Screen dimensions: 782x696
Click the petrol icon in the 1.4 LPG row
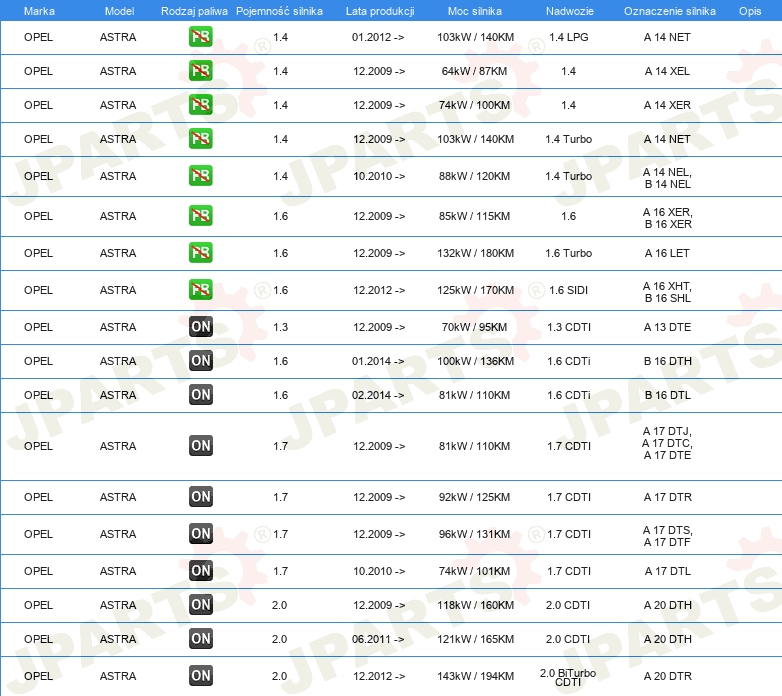(200, 37)
